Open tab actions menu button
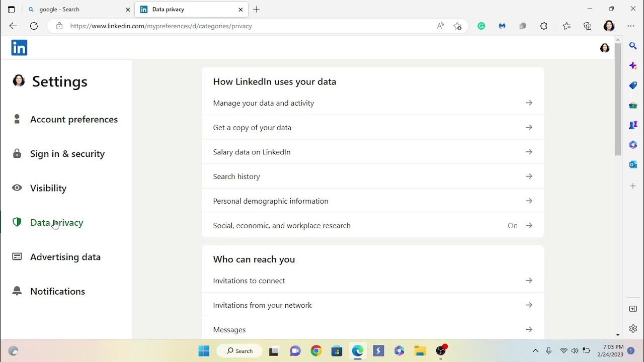644x362 pixels. pos(12,9)
